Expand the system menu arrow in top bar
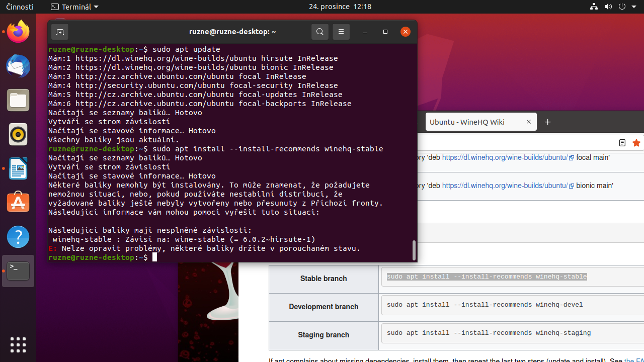The height and width of the screenshot is (362, 644). pos(635,7)
